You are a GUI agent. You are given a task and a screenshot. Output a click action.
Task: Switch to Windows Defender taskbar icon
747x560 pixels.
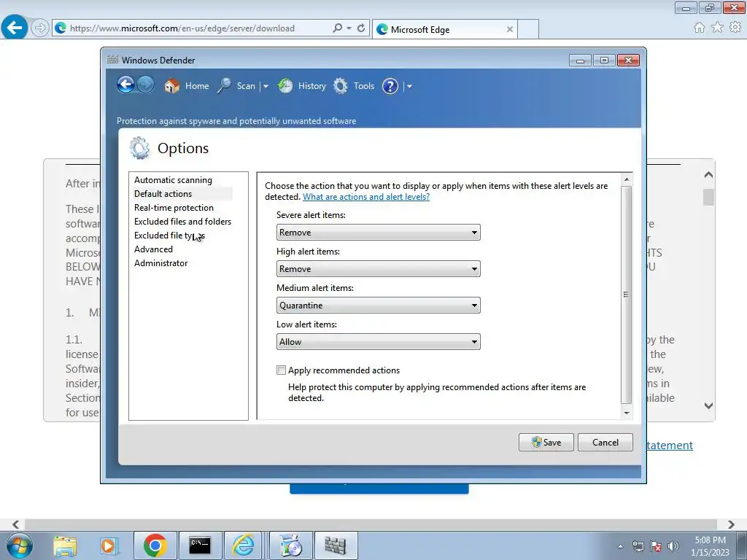[336, 545]
